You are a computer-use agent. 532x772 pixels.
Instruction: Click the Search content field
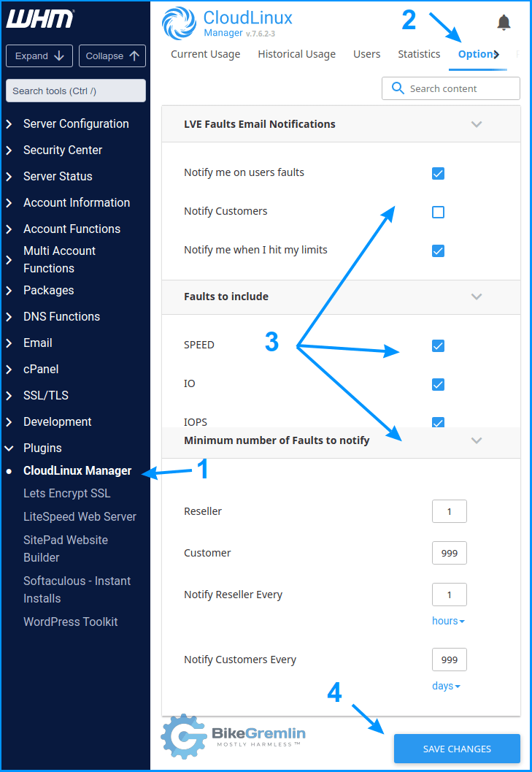(451, 88)
